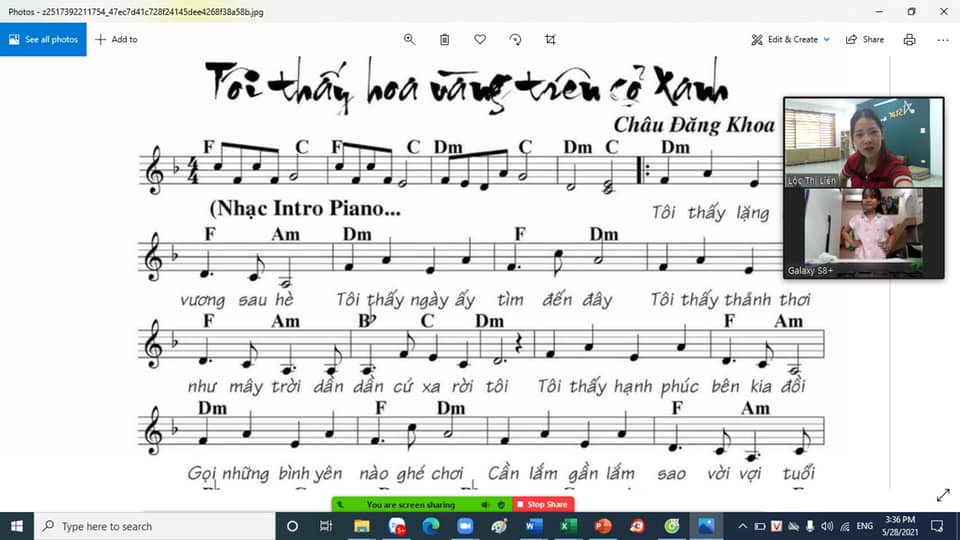The width and height of the screenshot is (960, 540).
Task: Open Word from taskbar
Action: point(533,526)
